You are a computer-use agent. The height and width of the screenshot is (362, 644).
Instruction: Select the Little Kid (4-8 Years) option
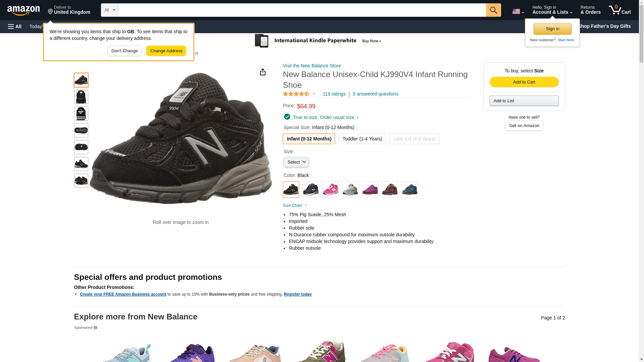click(x=414, y=139)
